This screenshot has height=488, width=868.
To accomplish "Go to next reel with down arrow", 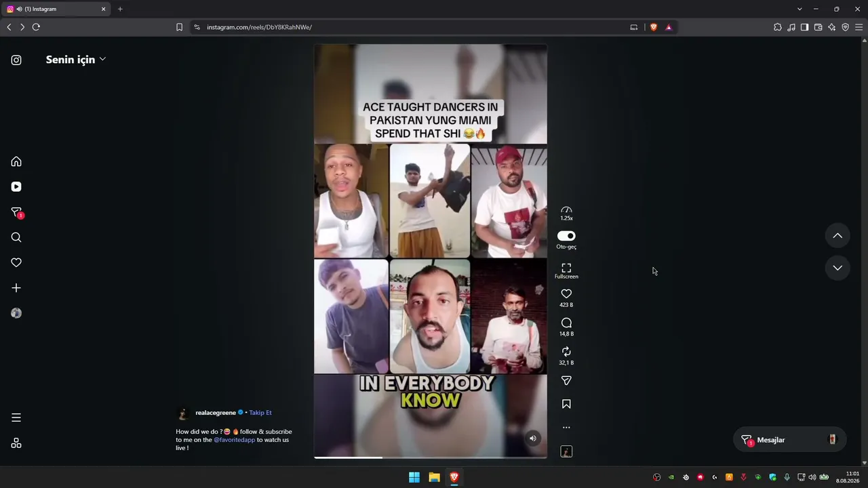I will point(837,268).
